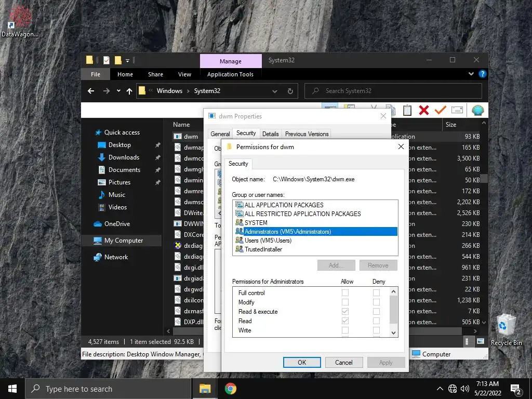This screenshot has width=532, height=399.
Task: Open quick access toolbar customize dropdown
Action: pos(128,61)
